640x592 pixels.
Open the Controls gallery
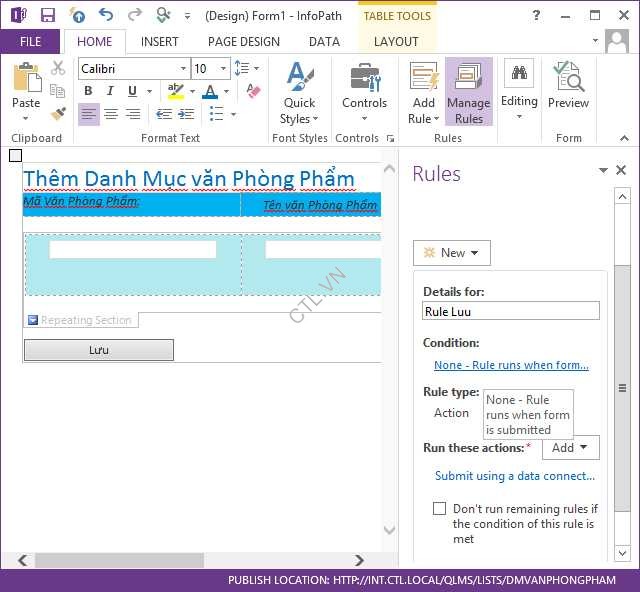click(364, 90)
